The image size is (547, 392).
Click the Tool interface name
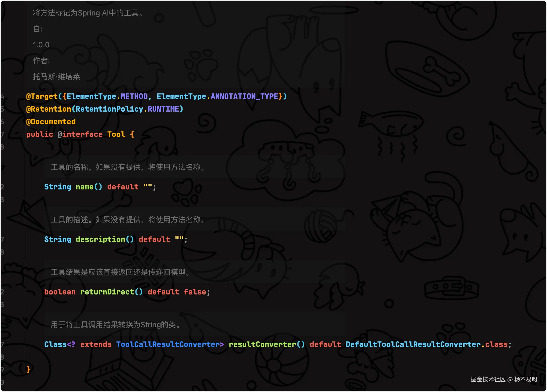(116, 134)
